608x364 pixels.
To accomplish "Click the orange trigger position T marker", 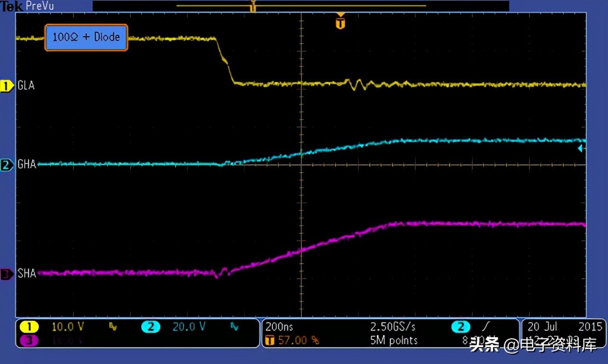I will click(x=340, y=22).
